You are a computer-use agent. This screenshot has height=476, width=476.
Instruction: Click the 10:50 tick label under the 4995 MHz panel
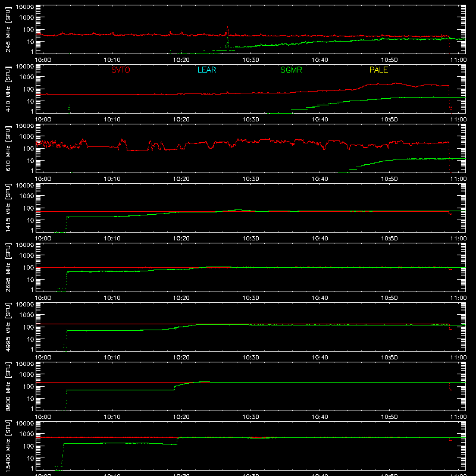coord(389,358)
